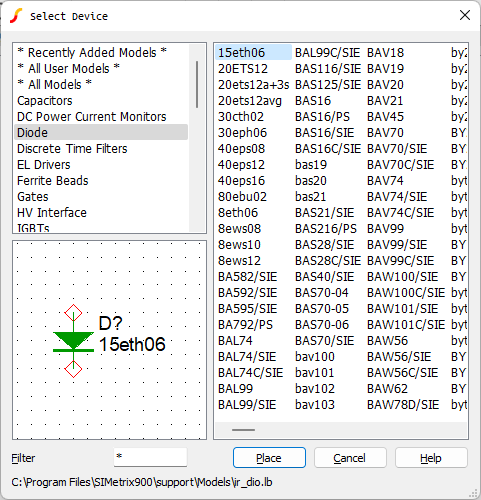Select the Capacitors category
481x500 pixels.
(x=45, y=101)
